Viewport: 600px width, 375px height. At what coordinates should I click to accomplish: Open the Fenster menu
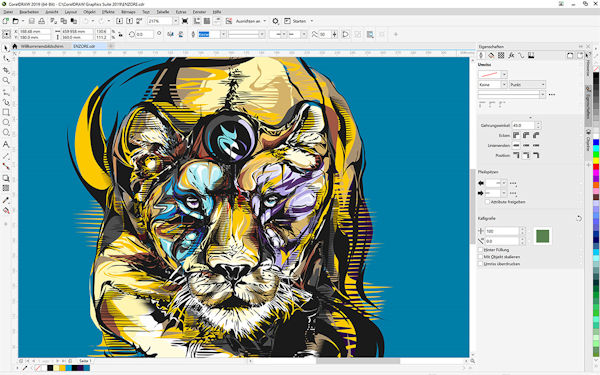(x=199, y=12)
